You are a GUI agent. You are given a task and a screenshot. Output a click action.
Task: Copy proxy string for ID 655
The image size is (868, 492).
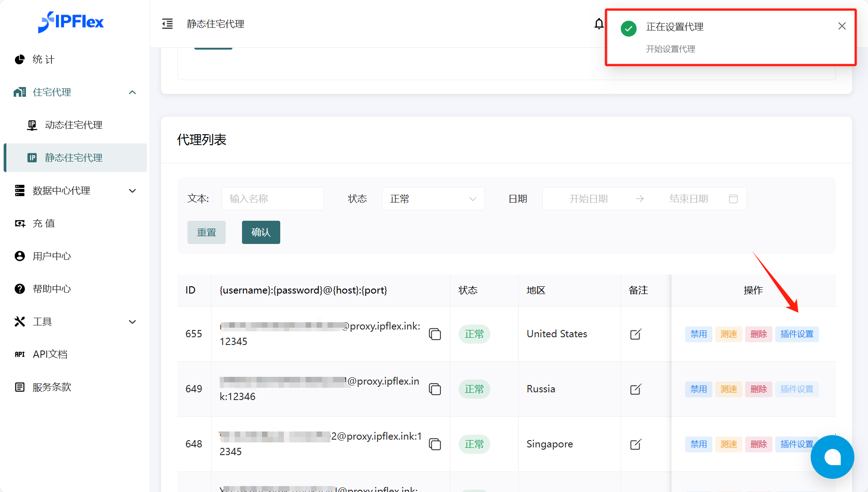(435, 334)
